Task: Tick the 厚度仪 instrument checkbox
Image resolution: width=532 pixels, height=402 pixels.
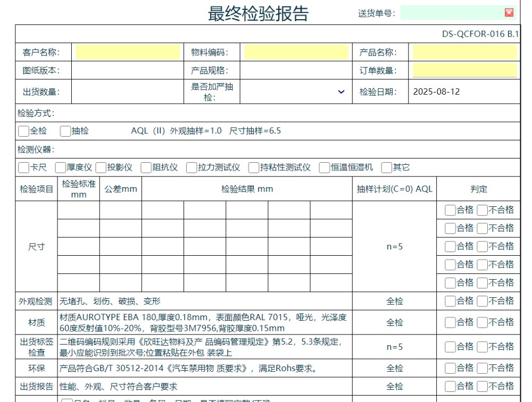Action: [x=60, y=167]
